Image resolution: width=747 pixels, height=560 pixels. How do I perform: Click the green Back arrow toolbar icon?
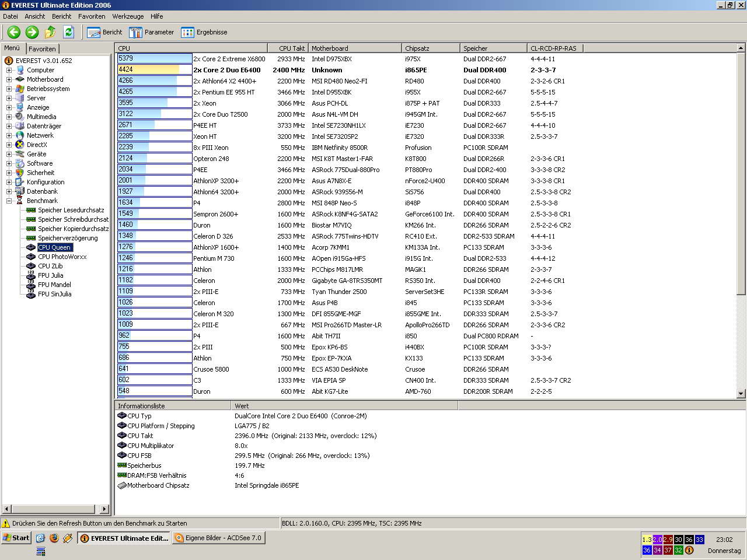point(14,32)
